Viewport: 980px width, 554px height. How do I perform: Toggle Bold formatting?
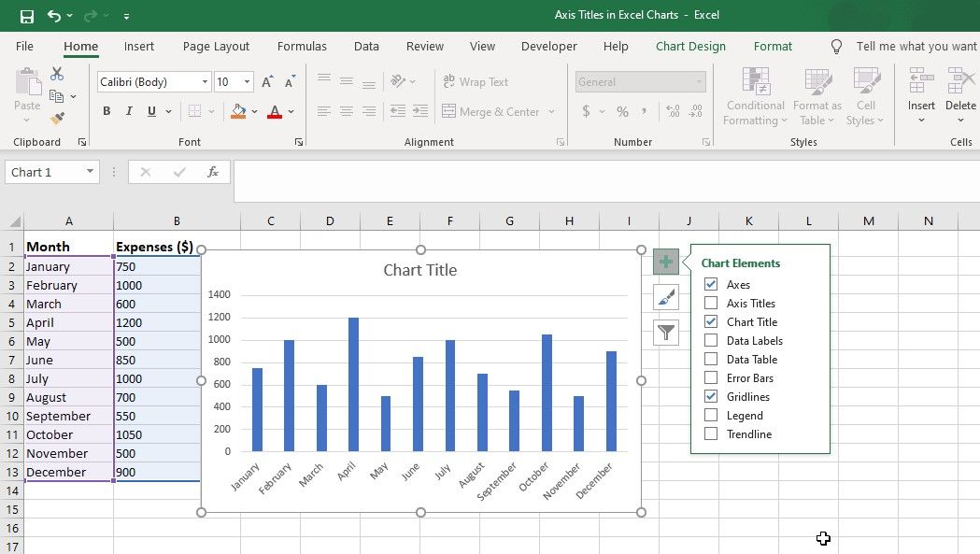pyautogui.click(x=107, y=112)
